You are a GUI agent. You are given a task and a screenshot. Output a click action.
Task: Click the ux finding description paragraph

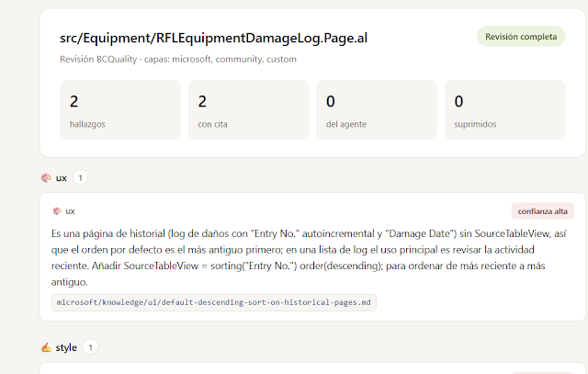pos(309,257)
